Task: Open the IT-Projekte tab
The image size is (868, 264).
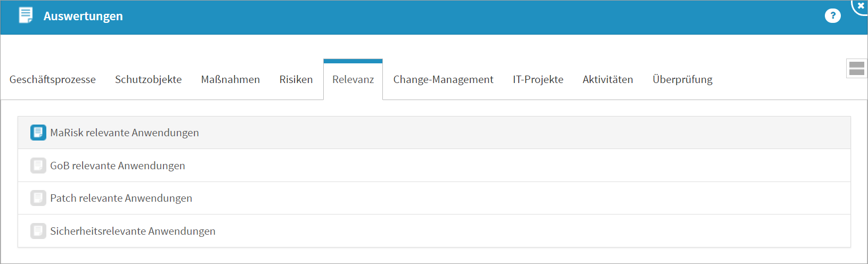Action: click(x=538, y=79)
